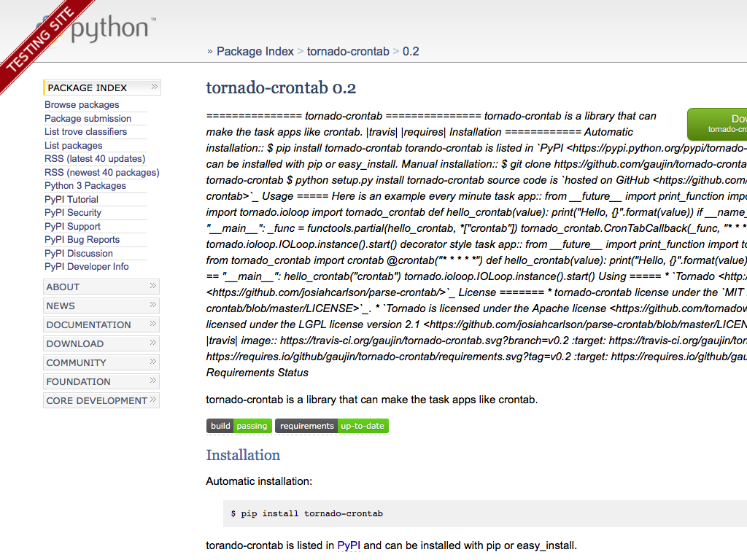Open Python 3 Packages link
The height and width of the screenshot is (560, 747).
point(85,186)
